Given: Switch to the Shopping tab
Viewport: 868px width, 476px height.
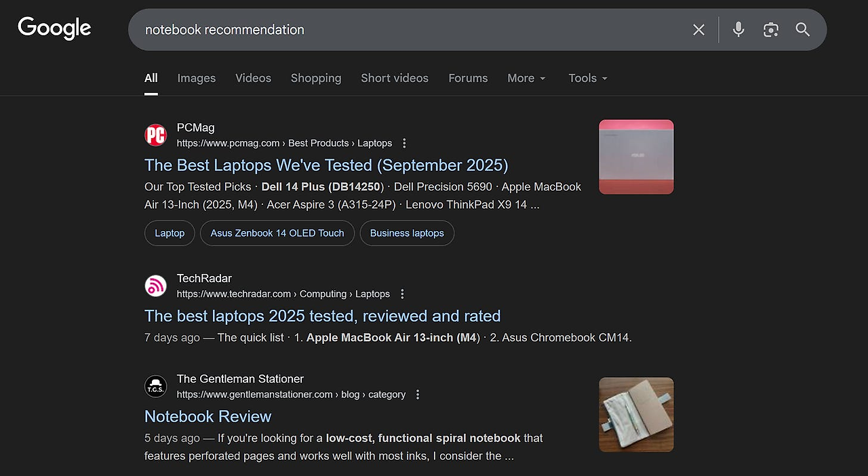Looking at the screenshot, I should click(316, 78).
